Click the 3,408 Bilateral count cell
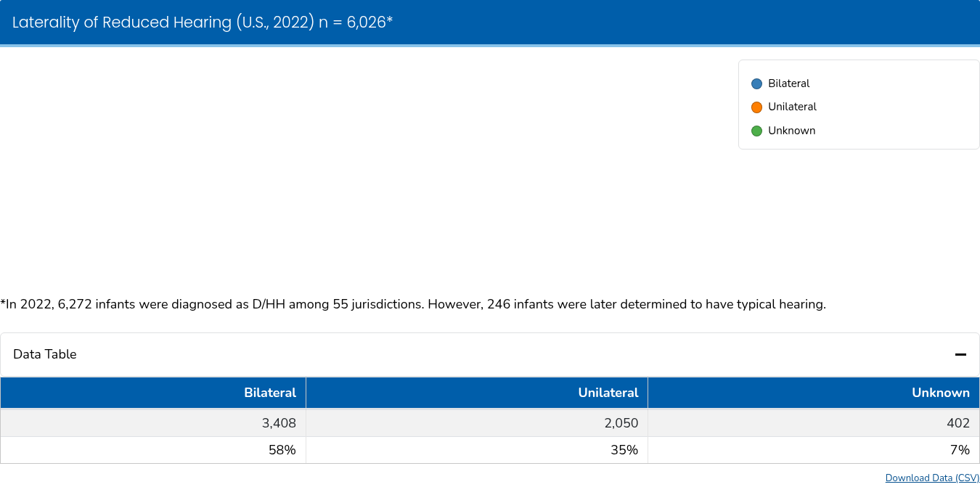The height and width of the screenshot is (503, 980). click(279, 423)
